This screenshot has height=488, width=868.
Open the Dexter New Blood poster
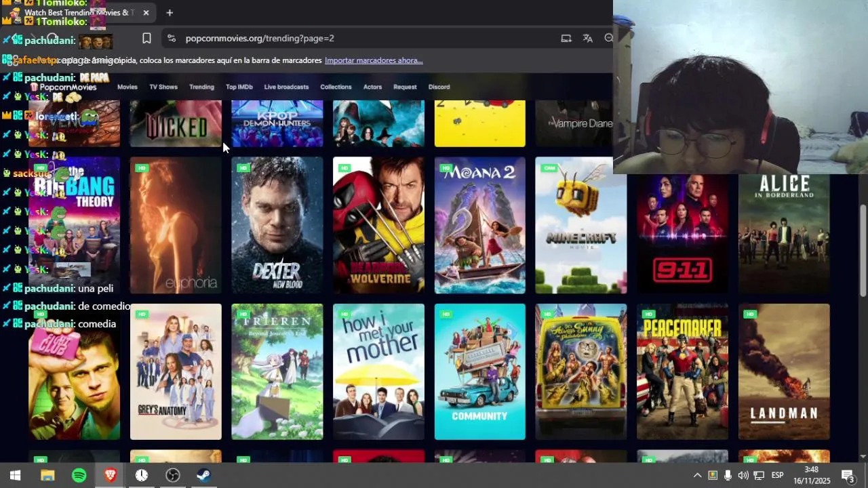coord(277,225)
